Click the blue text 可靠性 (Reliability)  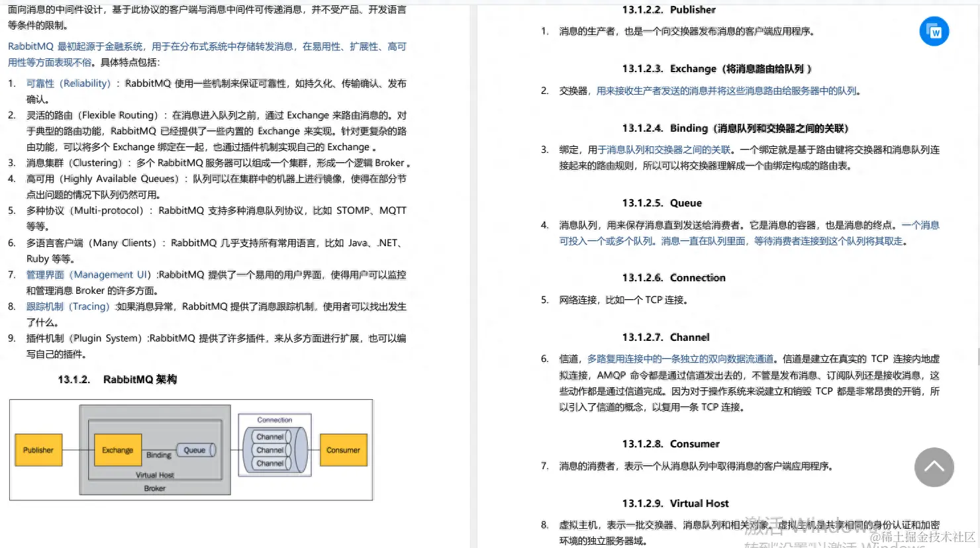click(x=68, y=83)
